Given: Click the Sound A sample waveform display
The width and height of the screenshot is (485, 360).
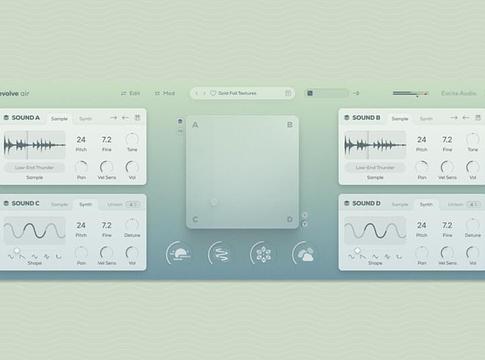Looking at the screenshot, I should [34, 145].
